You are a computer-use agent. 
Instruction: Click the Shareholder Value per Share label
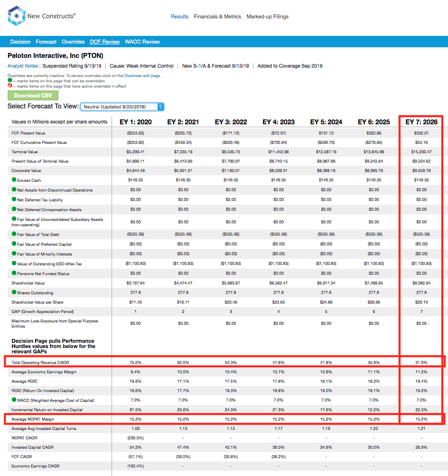coord(37,302)
